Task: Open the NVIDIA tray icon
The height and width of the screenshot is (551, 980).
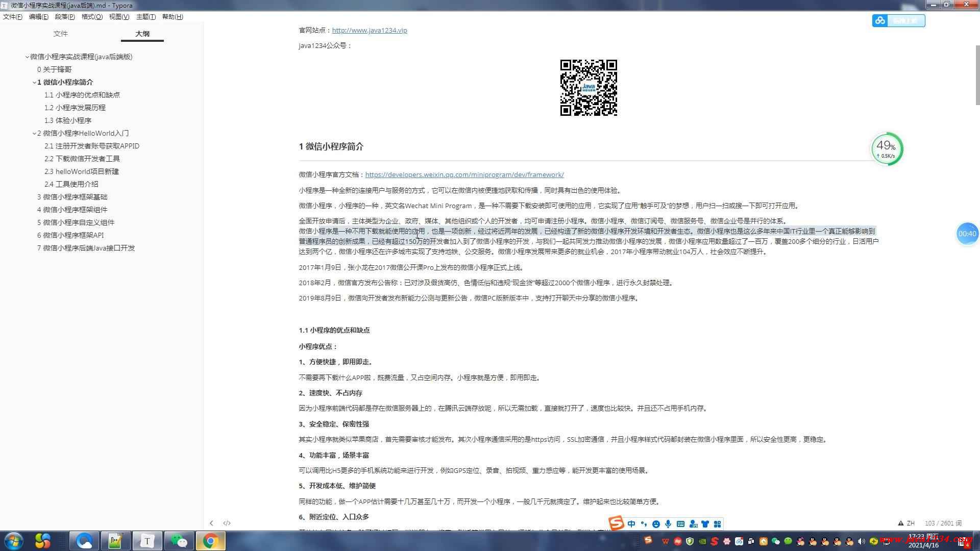Action: pyautogui.click(x=702, y=541)
